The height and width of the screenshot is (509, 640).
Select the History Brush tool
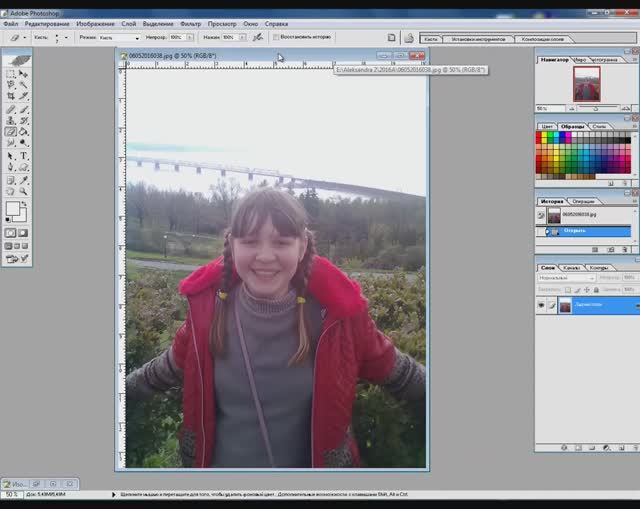click(24, 120)
